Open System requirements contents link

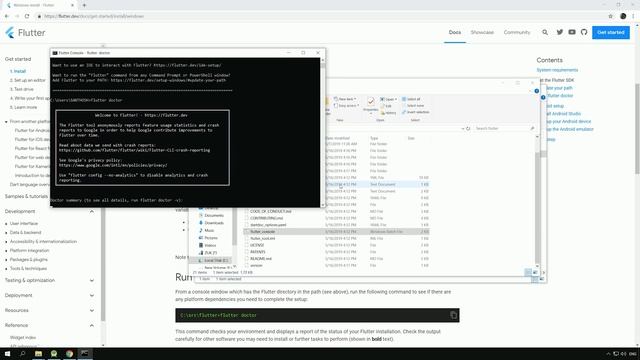click(x=557, y=70)
